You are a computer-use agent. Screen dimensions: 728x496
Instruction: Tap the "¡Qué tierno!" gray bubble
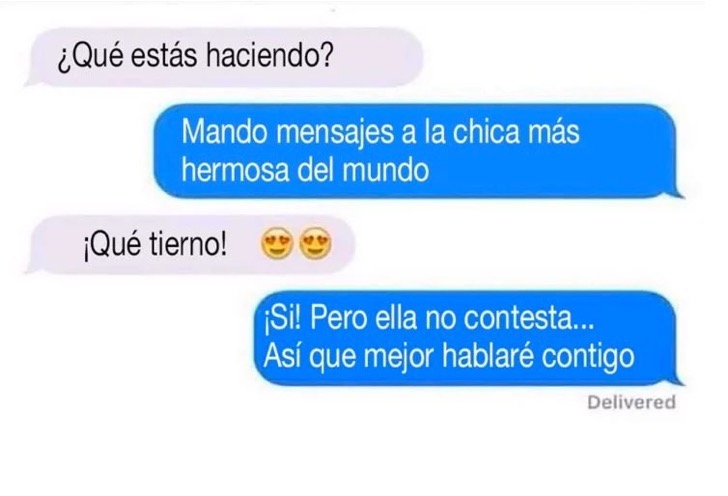pos(190,244)
